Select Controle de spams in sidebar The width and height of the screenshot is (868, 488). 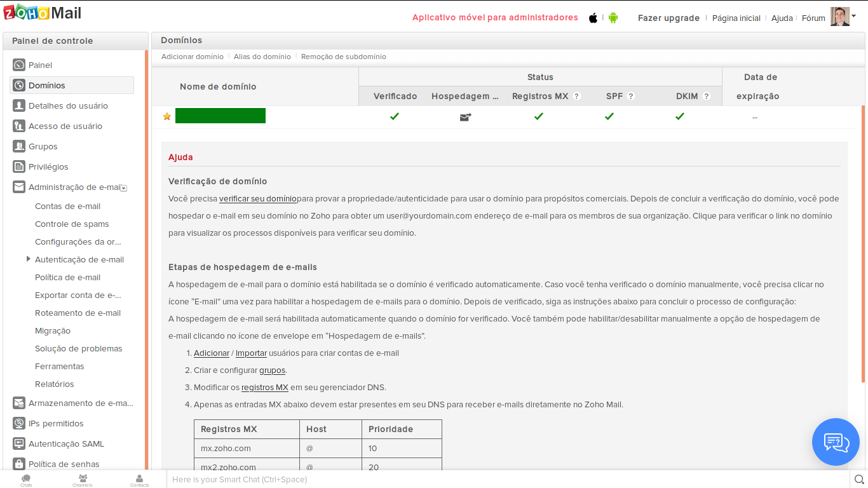72,224
